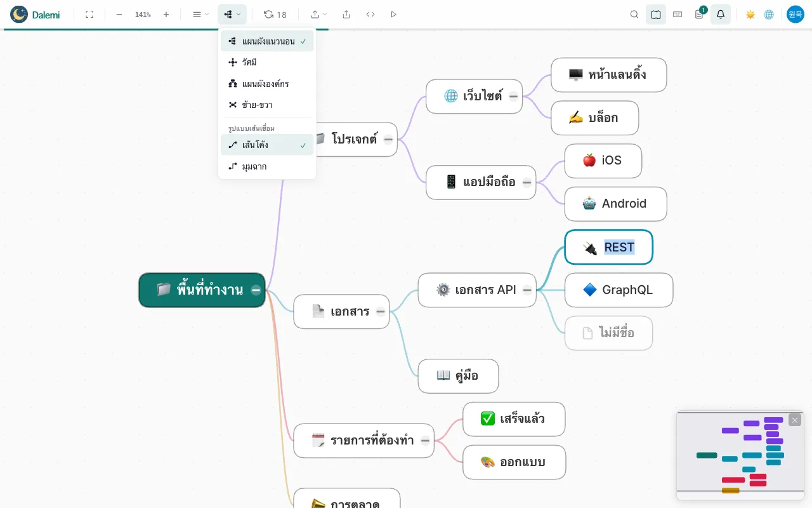Click the sync counter showing 18
This screenshot has height=508, width=812.
(275, 15)
